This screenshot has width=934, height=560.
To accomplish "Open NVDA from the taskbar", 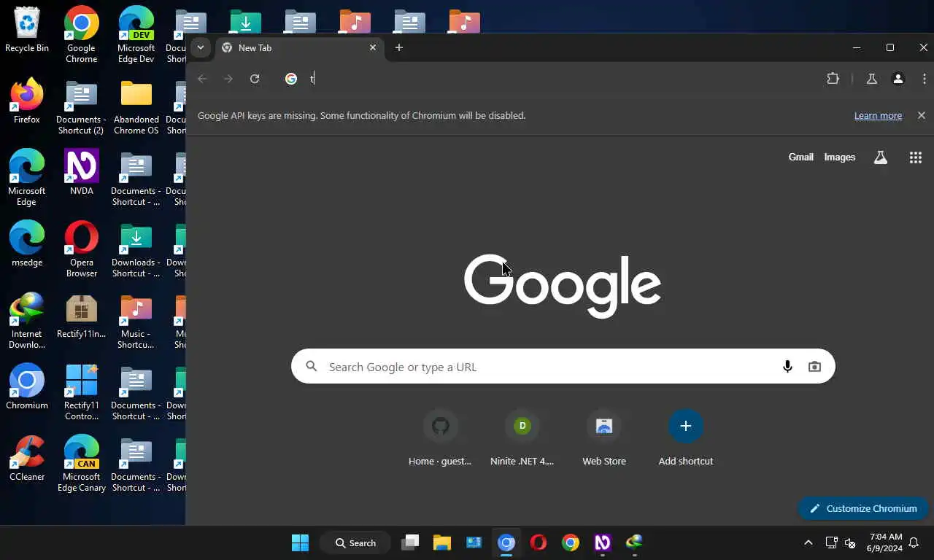I will [602, 542].
